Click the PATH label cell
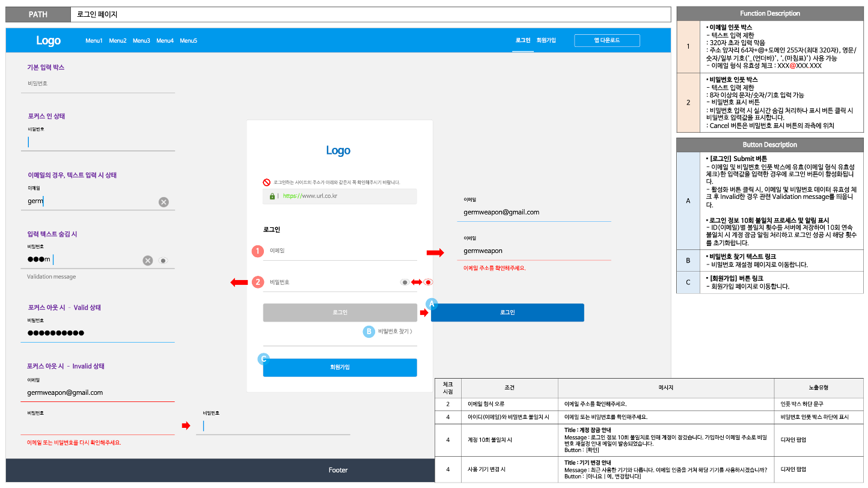 [38, 14]
